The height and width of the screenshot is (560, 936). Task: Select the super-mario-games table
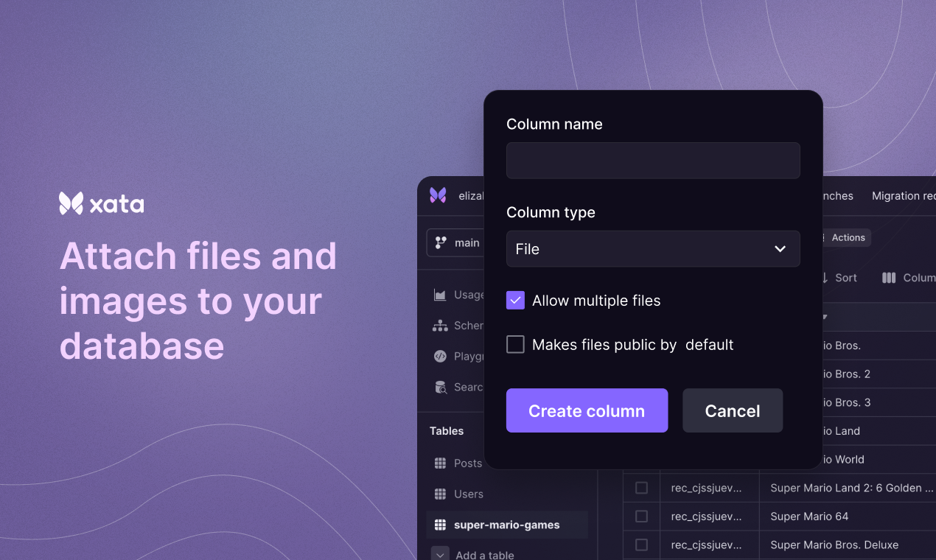tap(506, 525)
